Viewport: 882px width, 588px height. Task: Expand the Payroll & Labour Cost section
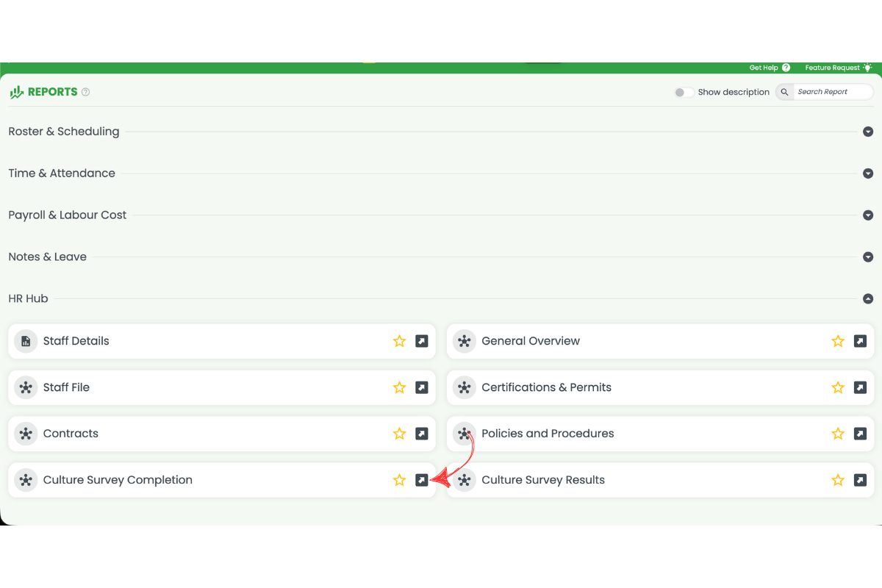point(868,215)
